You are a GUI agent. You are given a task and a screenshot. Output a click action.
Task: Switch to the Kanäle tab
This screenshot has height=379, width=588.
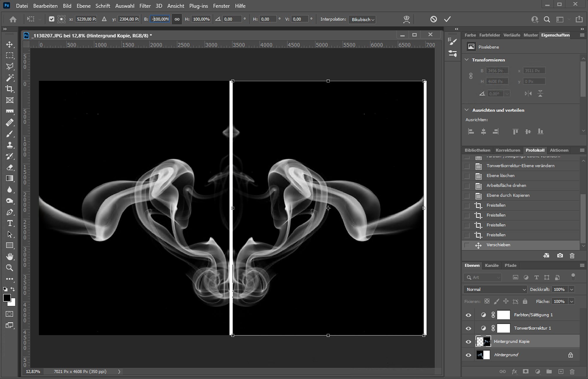click(492, 265)
